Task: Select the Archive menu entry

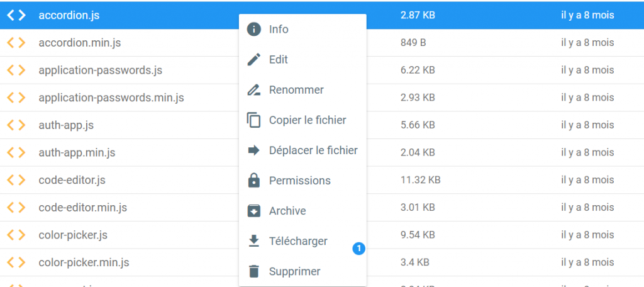Action: click(287, 211)
